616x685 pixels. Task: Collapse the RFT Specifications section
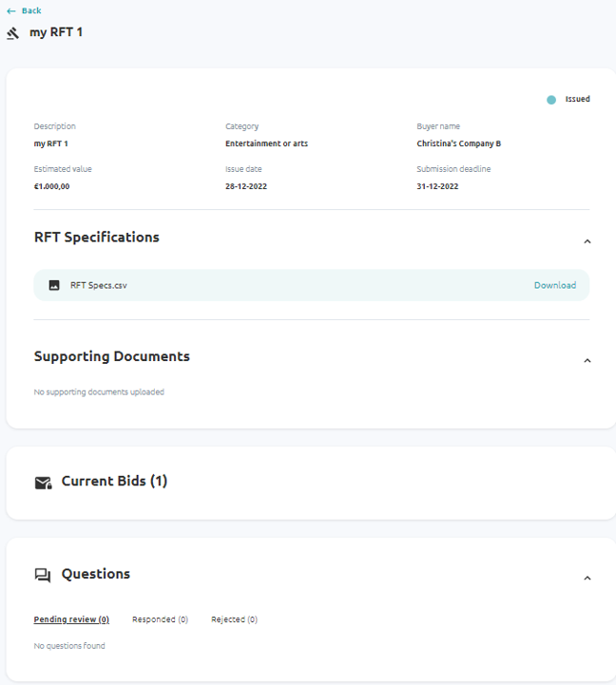587,241
